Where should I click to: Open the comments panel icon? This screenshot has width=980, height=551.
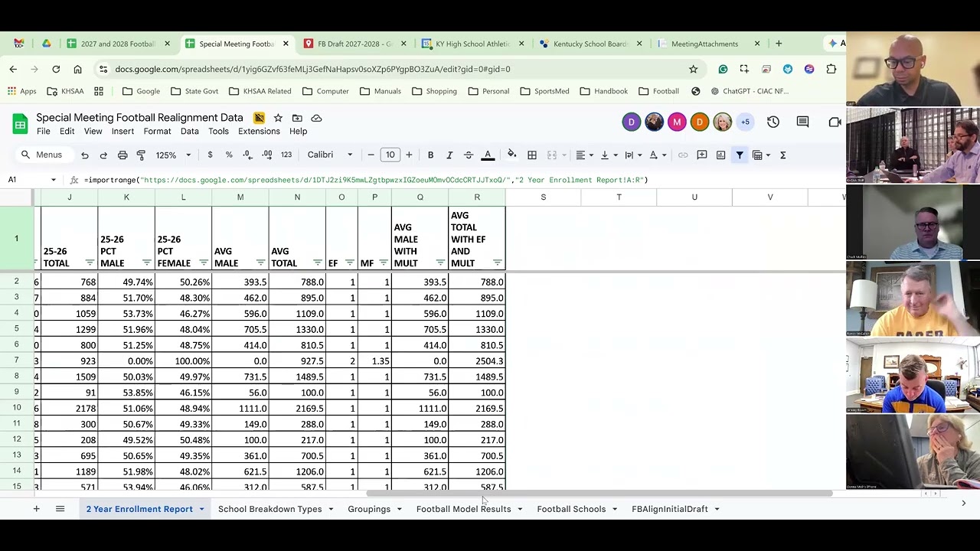coord(802,122)
